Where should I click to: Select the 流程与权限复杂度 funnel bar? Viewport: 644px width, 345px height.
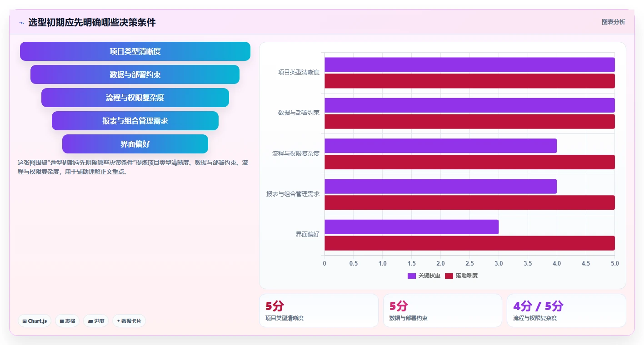[x=135, y=98]
